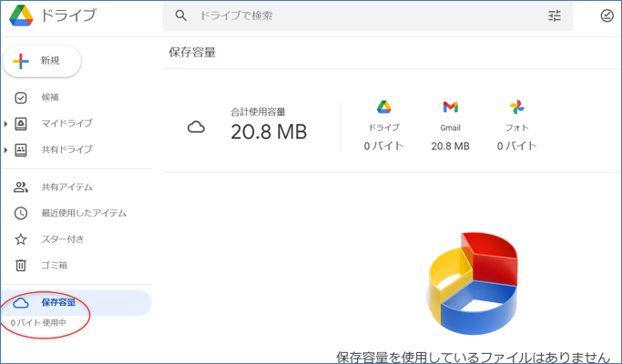Click the マイドライブ drive icon
The height and width of the screenshot is (364, 622).
[21, 124]
